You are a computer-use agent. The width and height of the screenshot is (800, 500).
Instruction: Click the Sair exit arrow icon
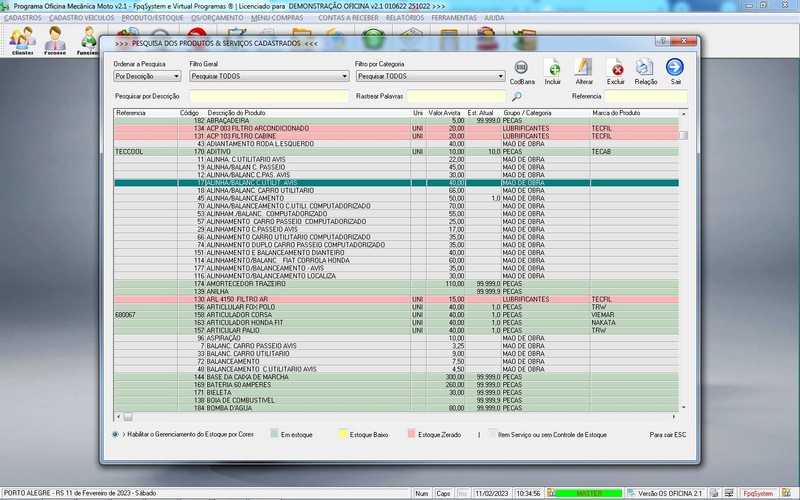coord(675,67)
